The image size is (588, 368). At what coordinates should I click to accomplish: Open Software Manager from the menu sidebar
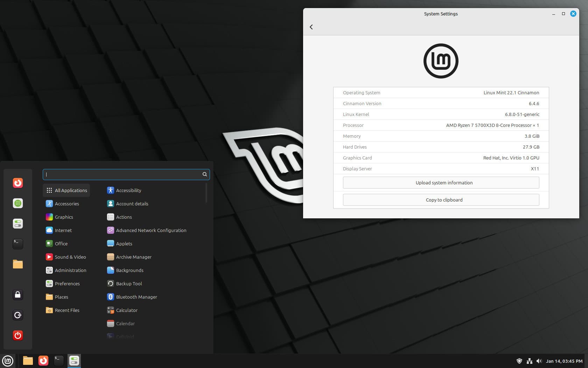(x=18, y=203)
